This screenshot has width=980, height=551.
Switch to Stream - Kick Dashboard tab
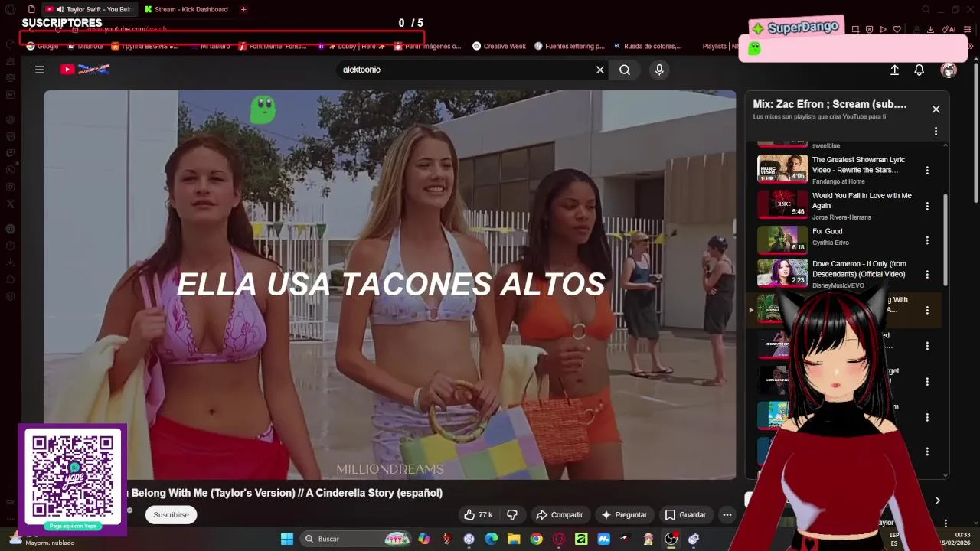pos(188,9)
